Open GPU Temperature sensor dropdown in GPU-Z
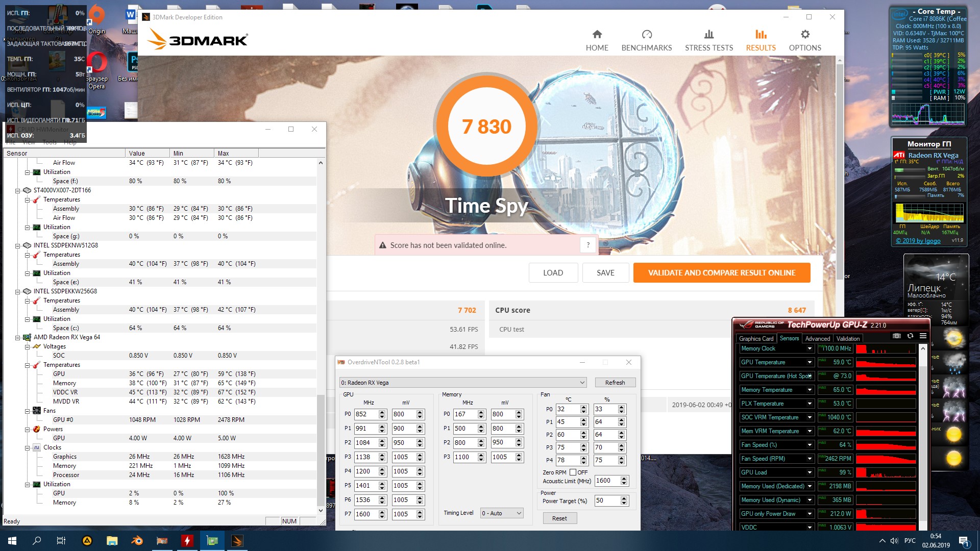Image resolution: width=980 pixels, height=551 pixels. (x=810, y=362)
